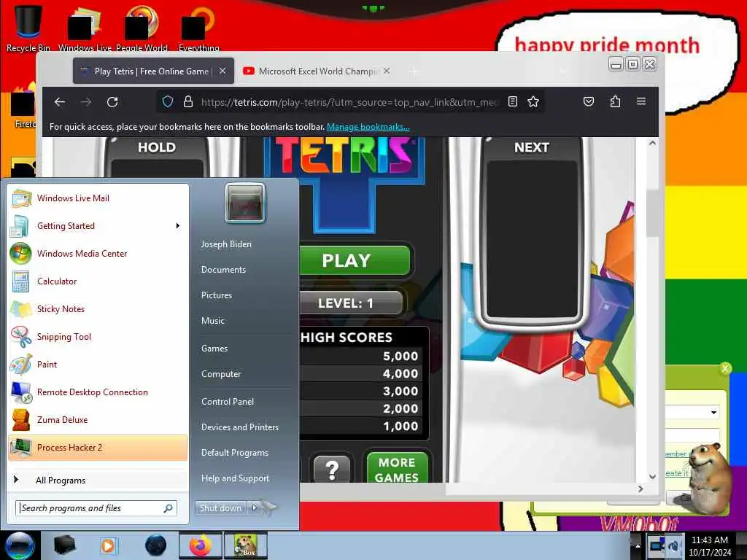Open Firefox hamburger application menu
Image resolution: width=747 pixels, height=560 pixels.
[x=641, y=101]
